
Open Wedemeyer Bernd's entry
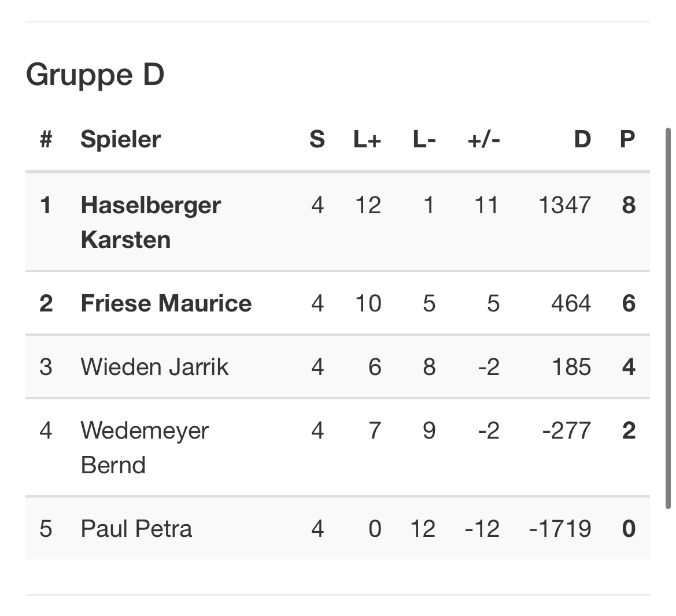[145, 447]
